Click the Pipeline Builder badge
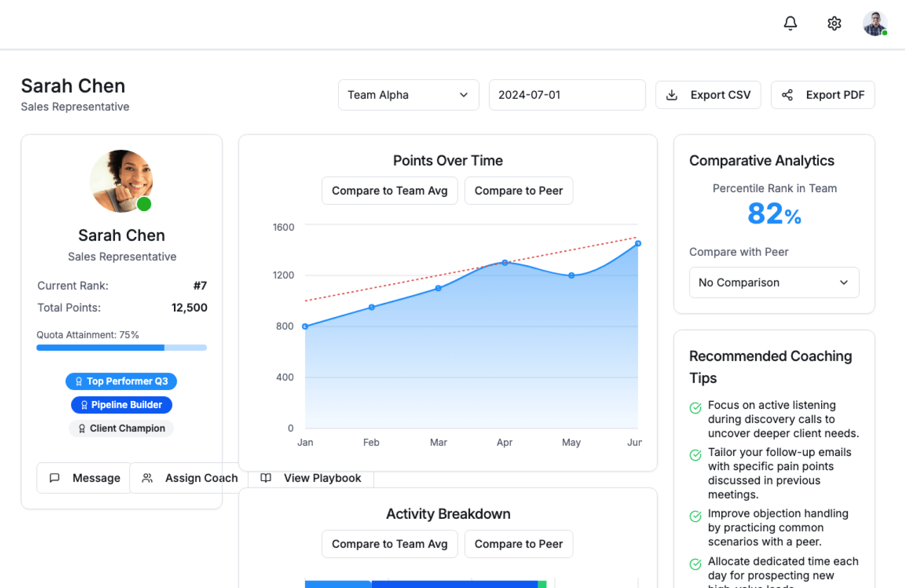This screenshot has height=588, width=905. tap(121, 405)
